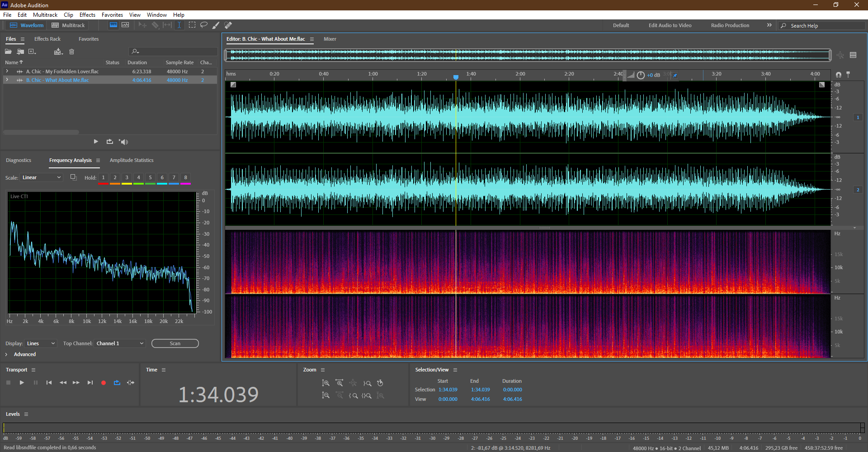Image resolution: width=868 pixels, height=452 pixels.
Task: Expand A. Chic - My Forbidden Lover.flac row
Action: (7, 71)
